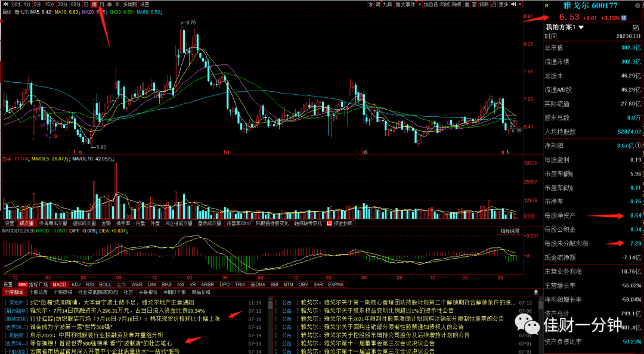Click the 陆 badge beside the price change

click(624, 18)
